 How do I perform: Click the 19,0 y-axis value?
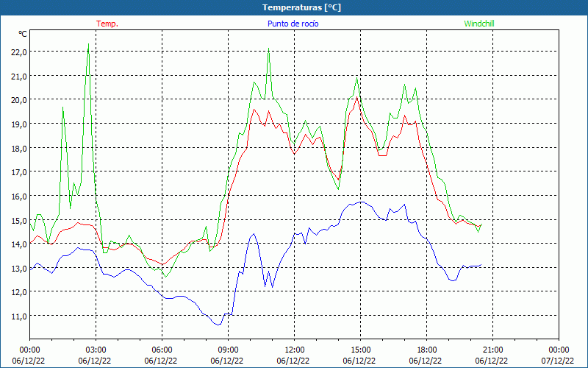click(19, 124)
